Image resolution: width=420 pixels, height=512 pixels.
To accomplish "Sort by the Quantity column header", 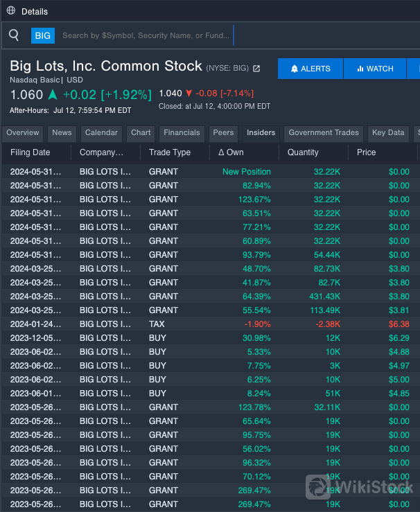I will 303,152.
